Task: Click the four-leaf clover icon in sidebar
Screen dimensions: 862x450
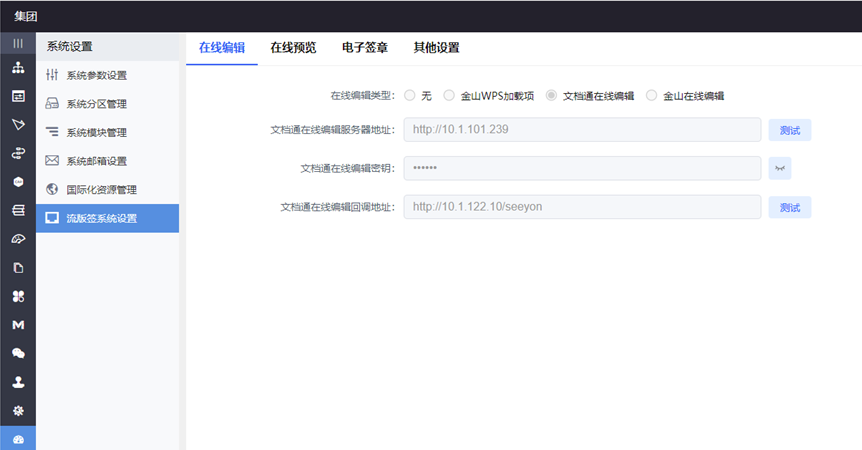Action: coord(17,296)
